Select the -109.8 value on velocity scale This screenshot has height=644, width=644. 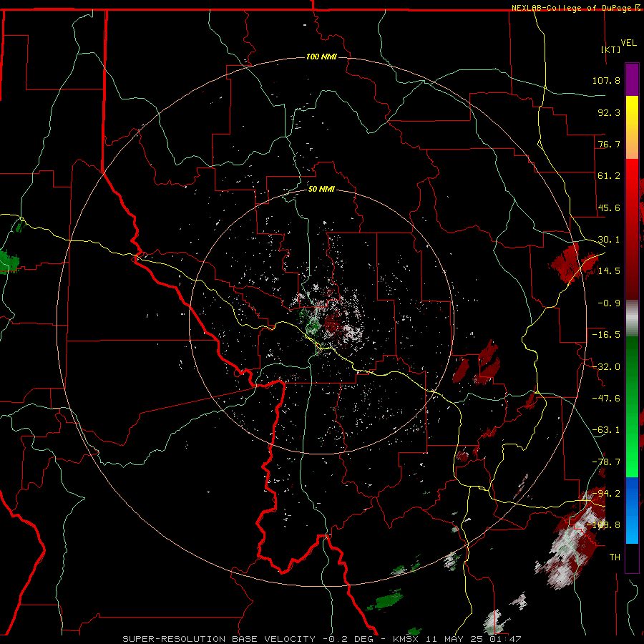[604, 525]
